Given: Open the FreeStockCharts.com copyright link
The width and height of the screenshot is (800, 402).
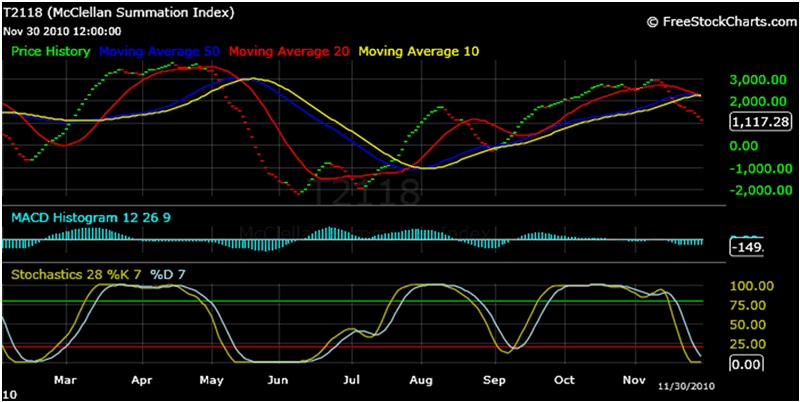Looking at the screenshot, I should tap(719, 20).
